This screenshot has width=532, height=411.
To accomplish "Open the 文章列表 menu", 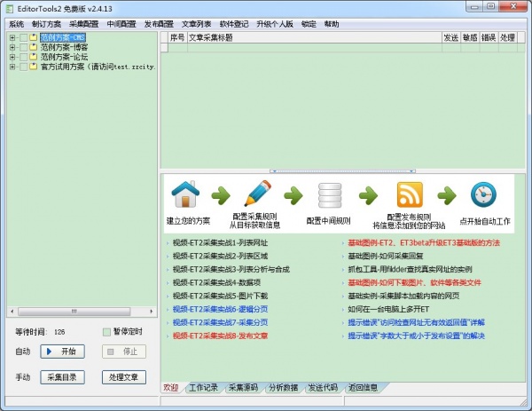I will [x=197, y=24].
